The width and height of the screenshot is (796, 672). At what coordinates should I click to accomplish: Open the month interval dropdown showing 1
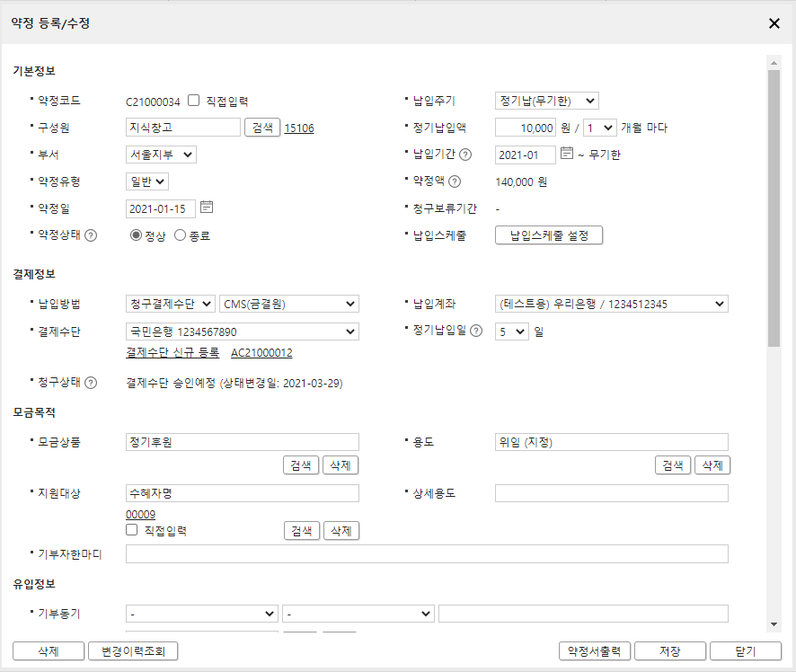[x=600, y=128]
